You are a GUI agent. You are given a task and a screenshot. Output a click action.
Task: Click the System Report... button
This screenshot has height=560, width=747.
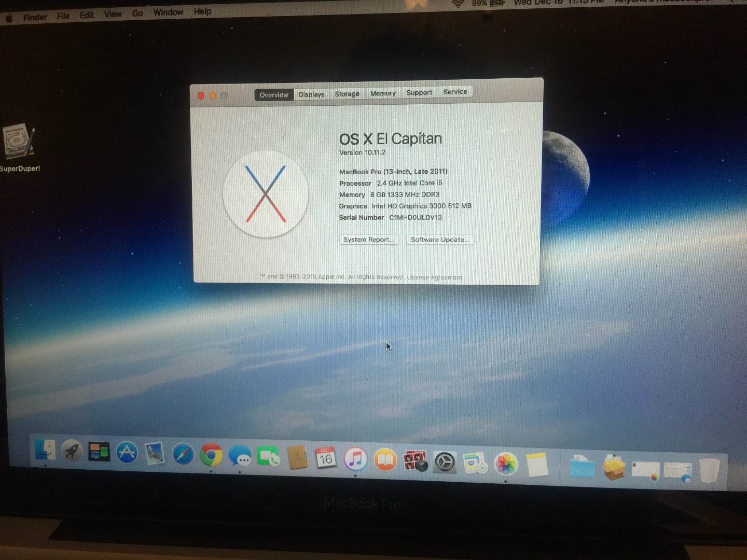(x=369, y=240)
